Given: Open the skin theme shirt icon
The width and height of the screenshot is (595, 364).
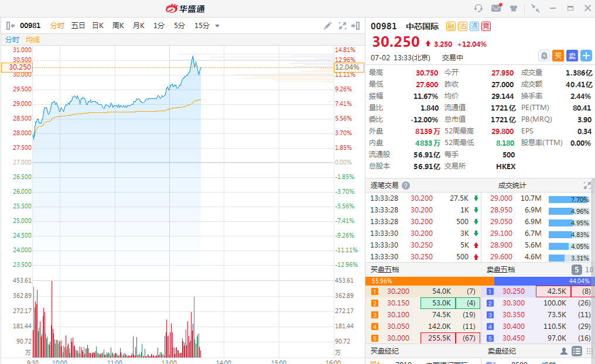Looking at the screenshot, I should (514, 8).
